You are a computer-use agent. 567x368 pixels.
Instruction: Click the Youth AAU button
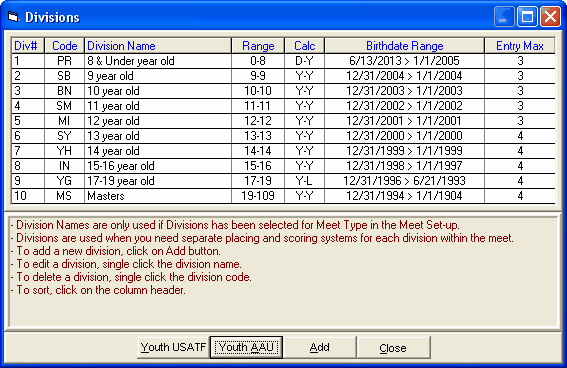pyautogui.click(x=246, y=347)
